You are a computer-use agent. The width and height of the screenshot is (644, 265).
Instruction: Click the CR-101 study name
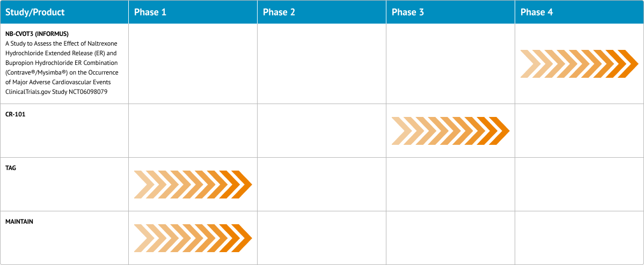[x=16, y=114]
